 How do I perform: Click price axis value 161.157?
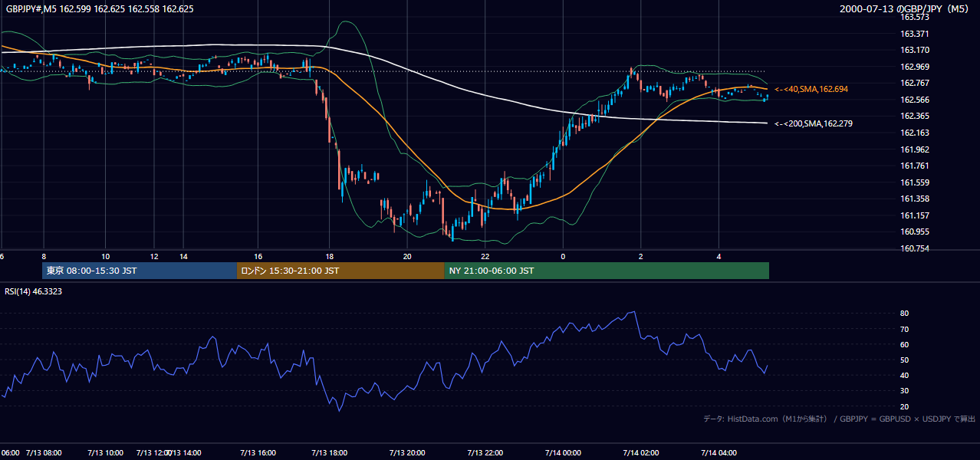click(x=914, y=215)
